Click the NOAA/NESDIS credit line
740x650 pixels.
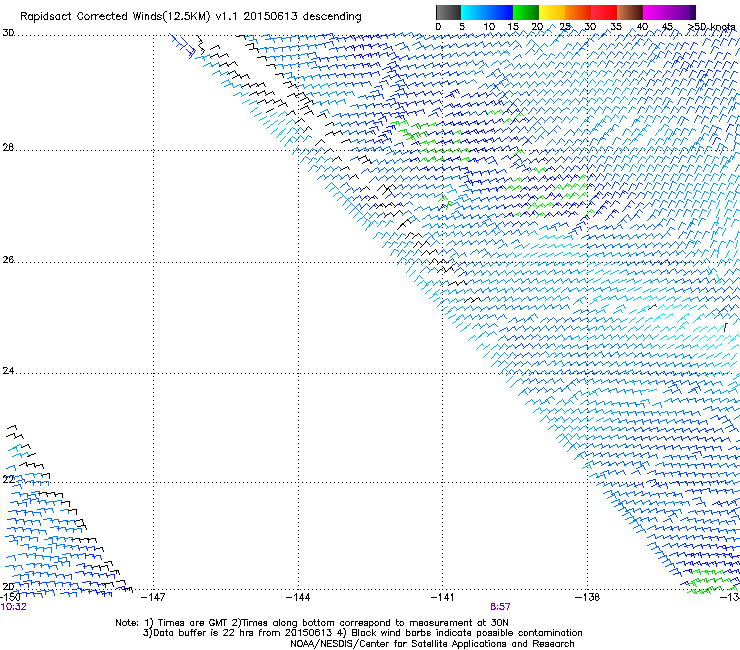[432, 644]
